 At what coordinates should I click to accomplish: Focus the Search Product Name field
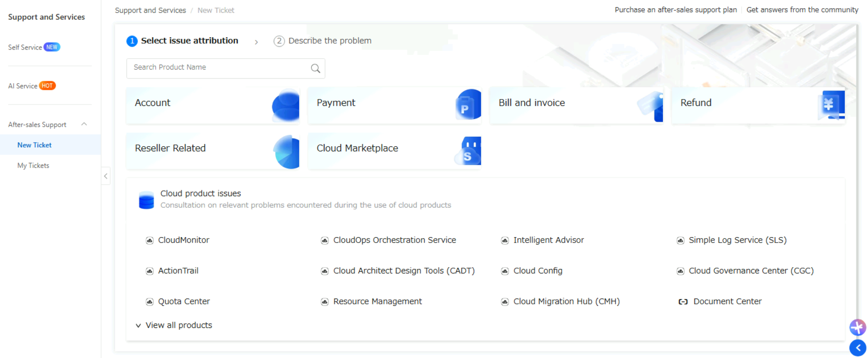pyautogui.click(x=218, y=68)
